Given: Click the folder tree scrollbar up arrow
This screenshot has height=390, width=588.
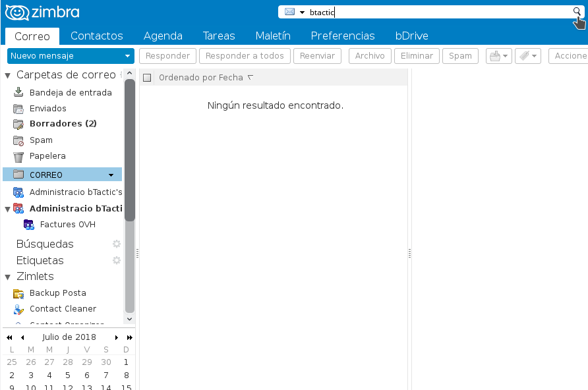Looking at the screenshot, I should coord(129,73).
